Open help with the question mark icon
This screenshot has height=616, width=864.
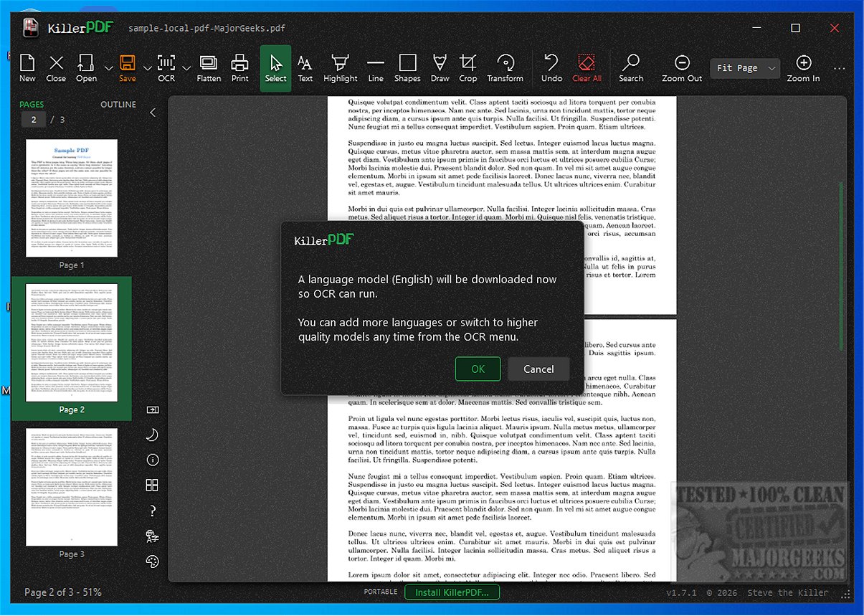point(152,511)
